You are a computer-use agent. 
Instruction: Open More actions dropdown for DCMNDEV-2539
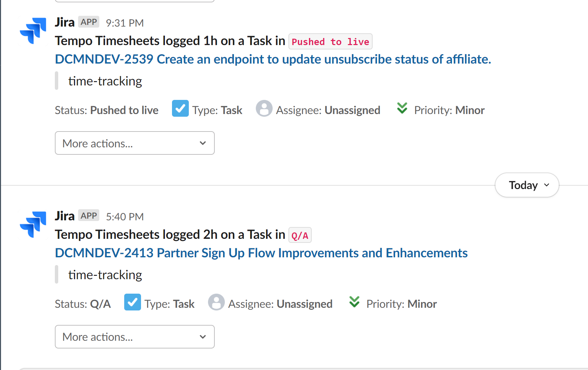(135, 143)
